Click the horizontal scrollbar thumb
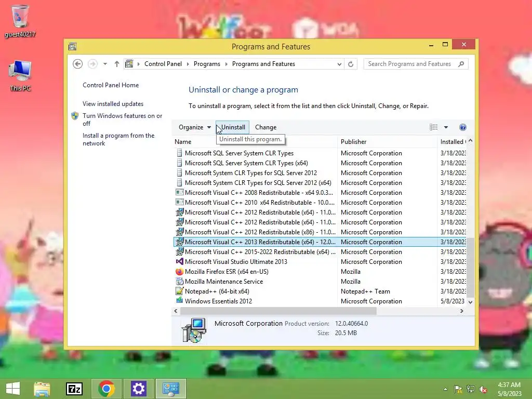Screen dimensions: 532x399 coord(278,311)
